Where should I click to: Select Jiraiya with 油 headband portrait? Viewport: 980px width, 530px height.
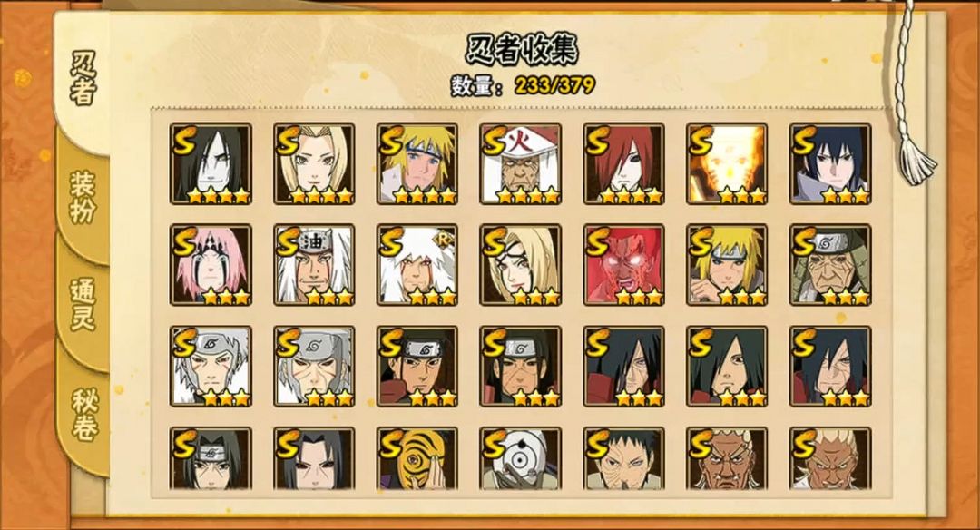[x=314, y=265]
